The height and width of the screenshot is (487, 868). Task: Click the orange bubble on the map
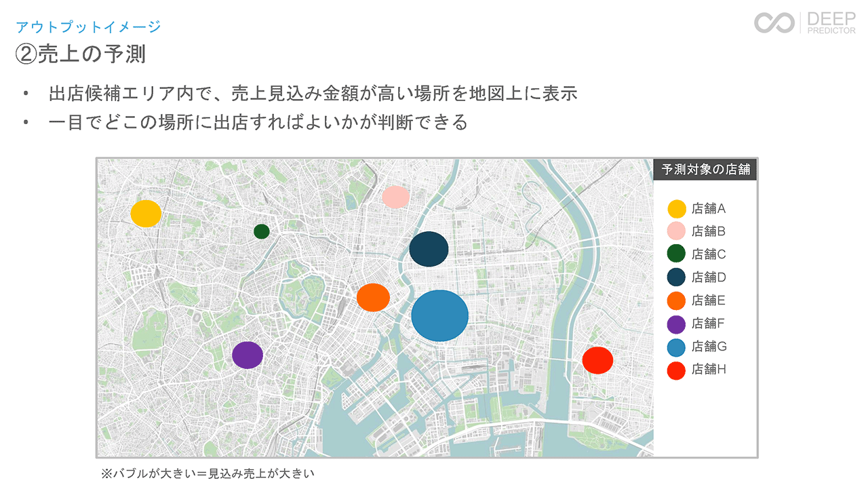[x=373, y=298]
